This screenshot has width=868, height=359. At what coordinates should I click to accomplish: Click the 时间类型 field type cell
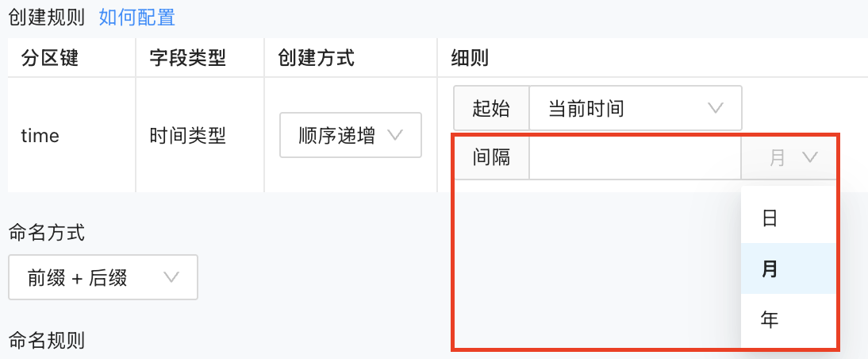click(x=188, y=136)
